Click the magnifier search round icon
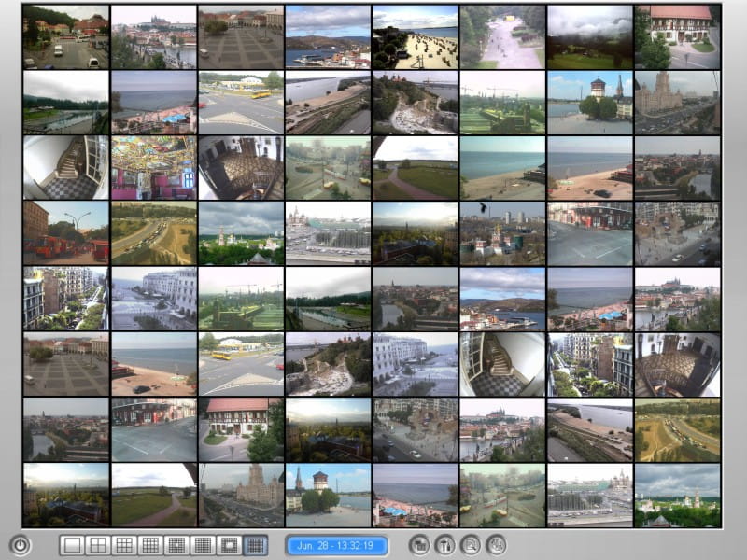This screenshot has height=560, width=747. (471, 545)
